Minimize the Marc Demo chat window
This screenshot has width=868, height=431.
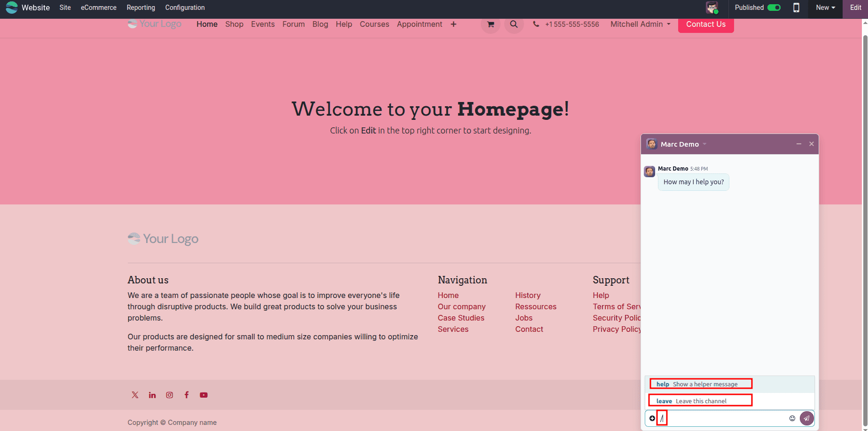pyautogui.click(x=798, y=144)
